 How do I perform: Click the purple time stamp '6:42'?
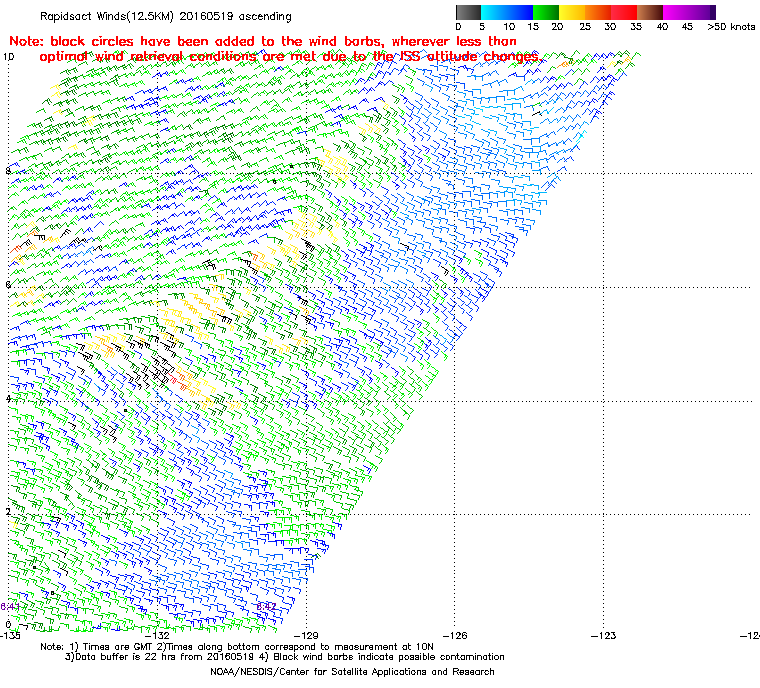[267, 607]
